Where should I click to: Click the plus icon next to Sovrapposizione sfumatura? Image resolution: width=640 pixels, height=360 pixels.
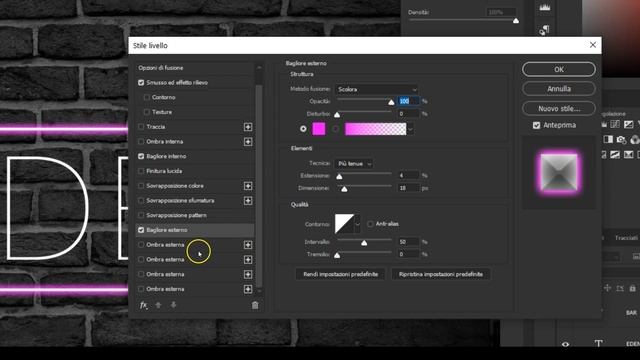click(248, 200)
